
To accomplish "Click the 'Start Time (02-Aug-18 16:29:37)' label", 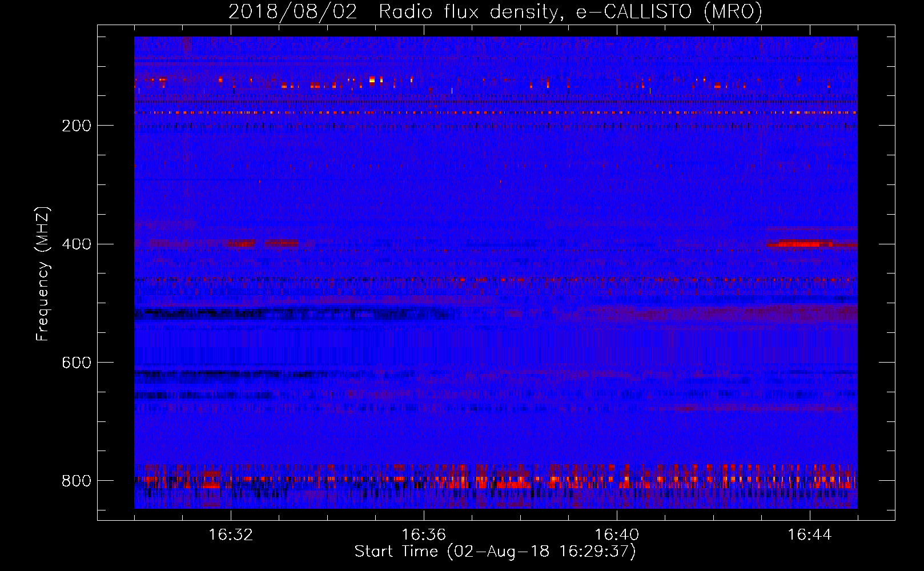I will point(495,552).
